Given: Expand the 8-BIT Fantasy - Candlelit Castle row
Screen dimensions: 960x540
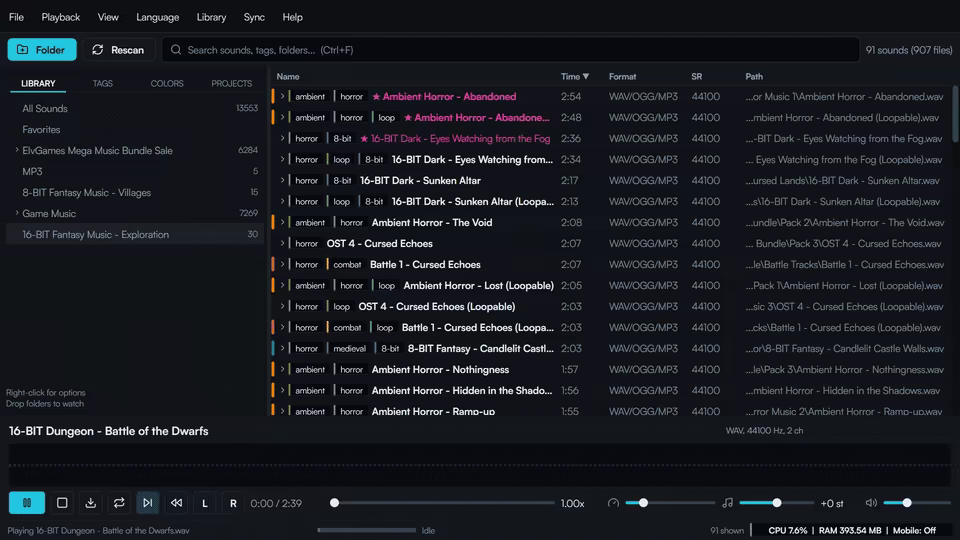Looking at the screenshot, I should [282, 348].
